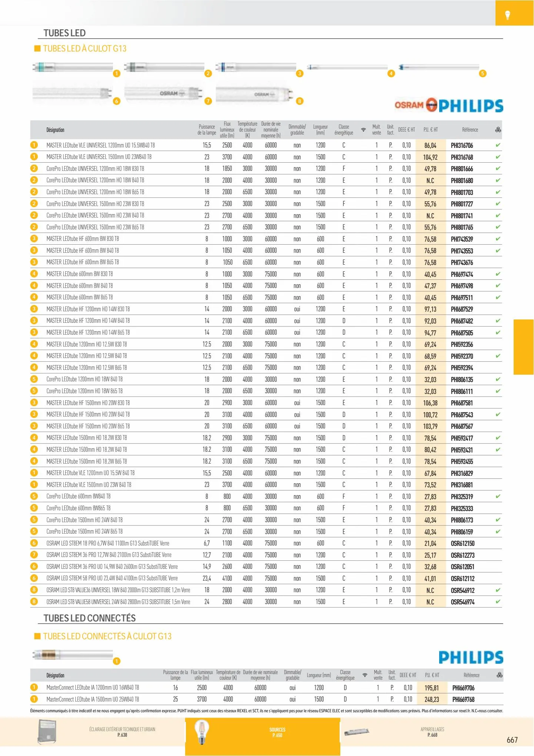The width and height of the screenshot is (534, 756).
Task: Click the Référence column header in first table
Action: (470, 130)
